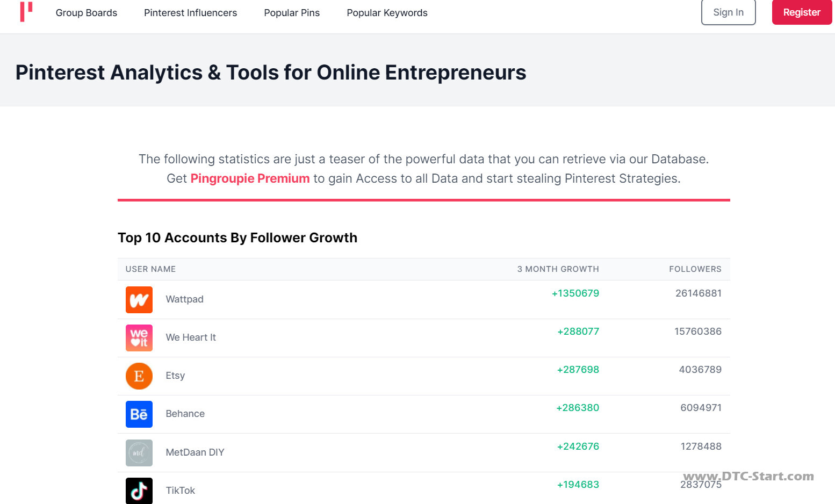Go to Popular Pins
This screenshot has height=504, width=835.
292,13
